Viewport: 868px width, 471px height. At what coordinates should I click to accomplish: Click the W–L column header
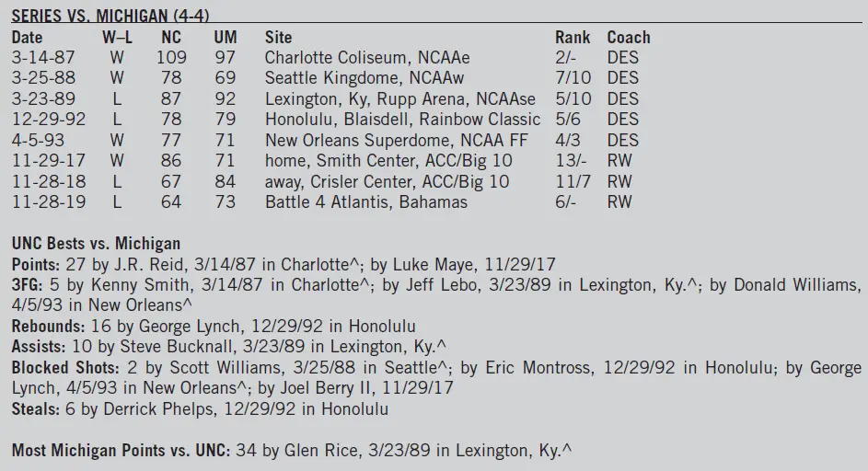click(x=117, y=38)
